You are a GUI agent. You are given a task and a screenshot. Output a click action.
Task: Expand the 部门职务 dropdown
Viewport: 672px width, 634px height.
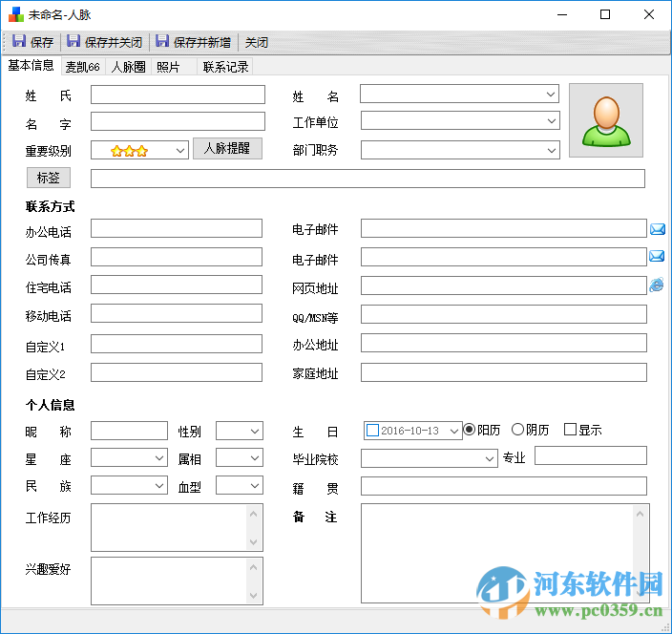tap(552, 151)
